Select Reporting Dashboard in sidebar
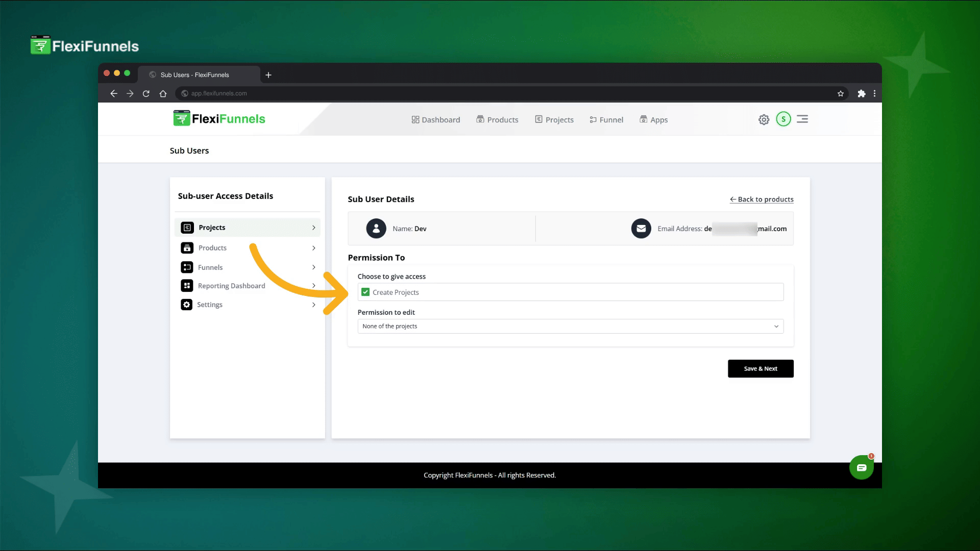Image resolution: width=980 pixels, height=551 pixels. pos(231,286)
